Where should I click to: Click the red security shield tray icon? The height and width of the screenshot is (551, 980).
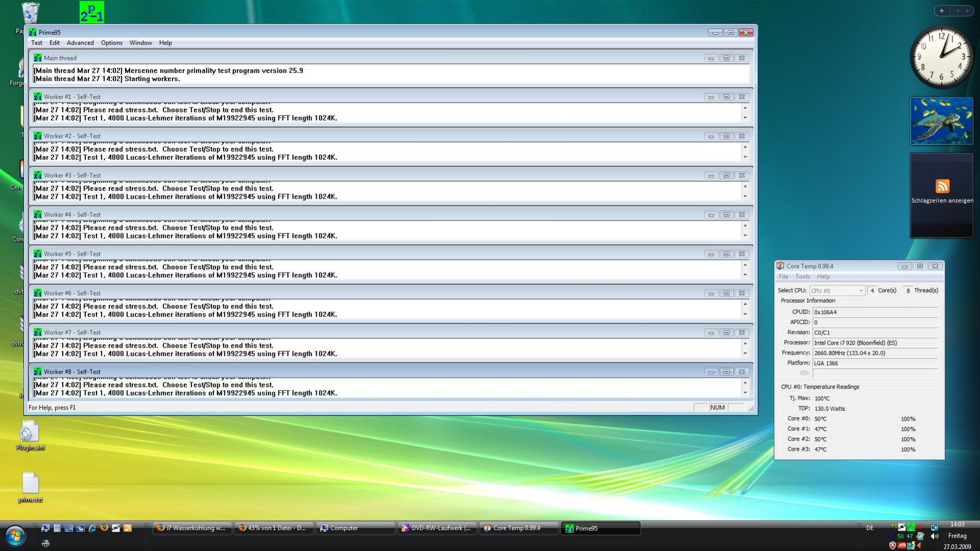click(893, 546)
